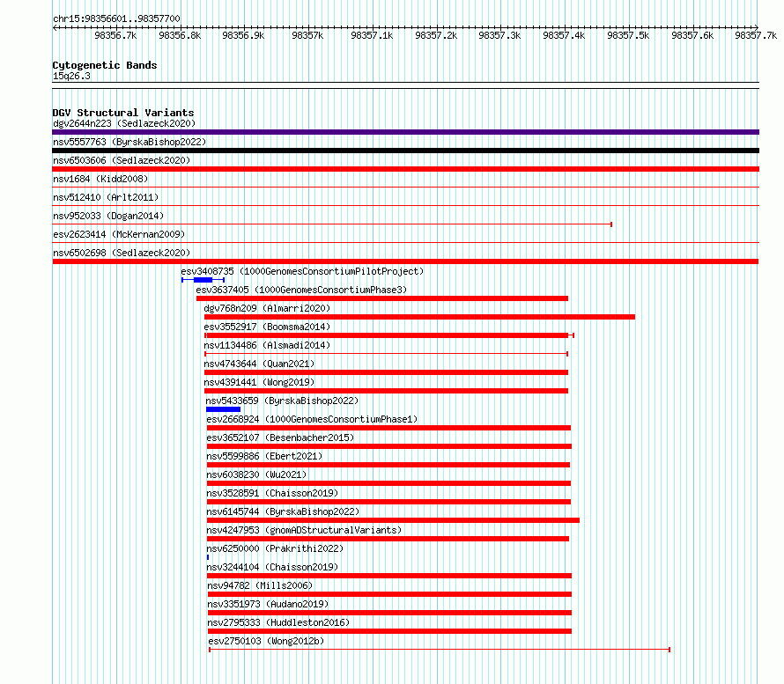Click the Cytogenetic Bands track title
The width and height of the screenshot is (784, 684).
(105, 65)
